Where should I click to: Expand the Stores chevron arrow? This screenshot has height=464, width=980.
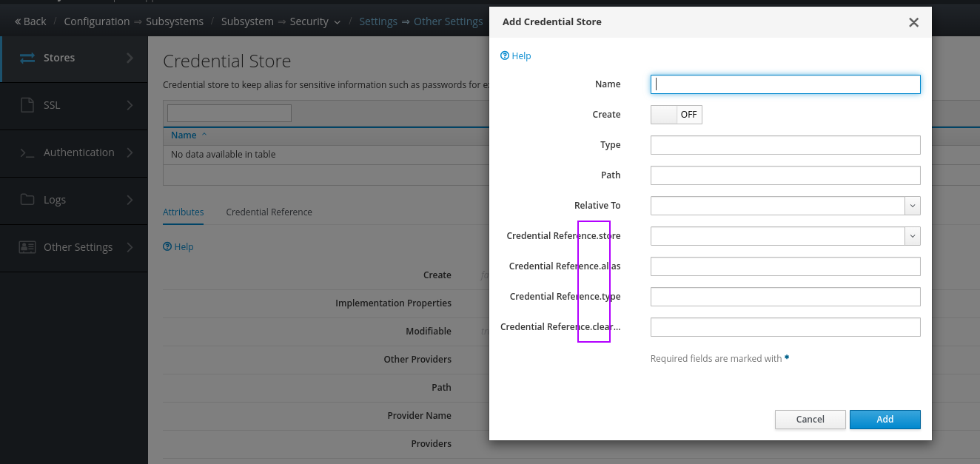[130, 58]
